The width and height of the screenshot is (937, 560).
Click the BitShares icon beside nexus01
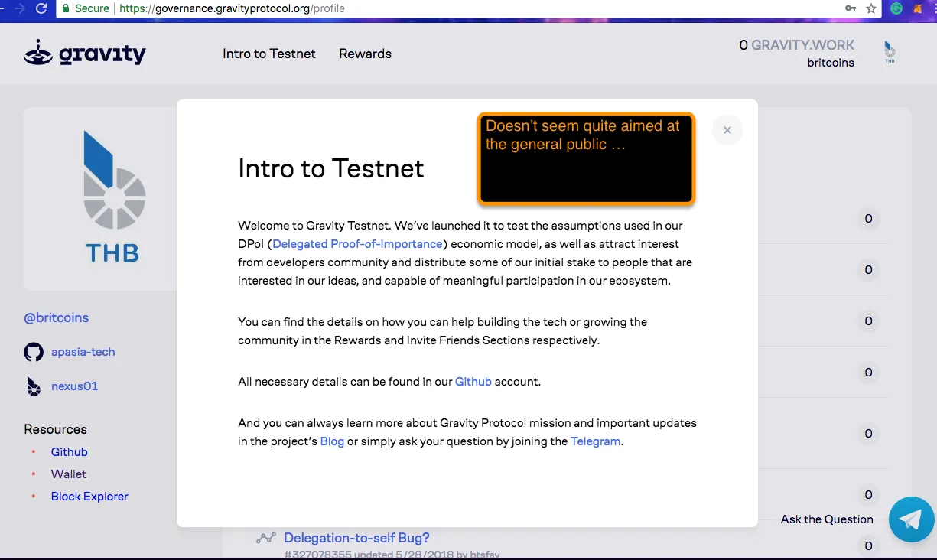34,386
